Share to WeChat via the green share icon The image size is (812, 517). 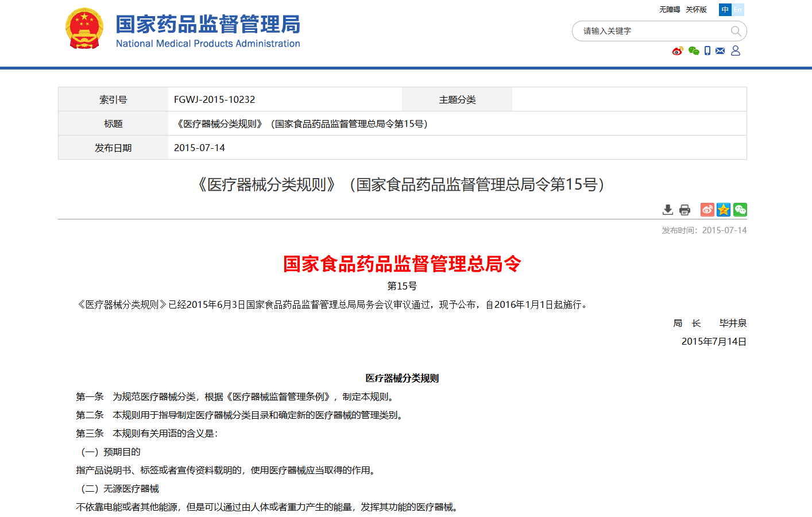740,210
